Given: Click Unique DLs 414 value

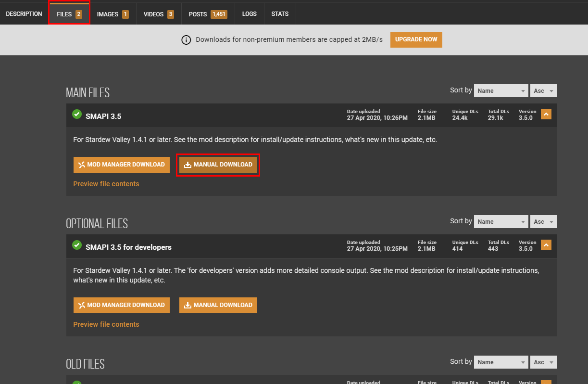Looking at the screenshot, I should coord(457,249).
